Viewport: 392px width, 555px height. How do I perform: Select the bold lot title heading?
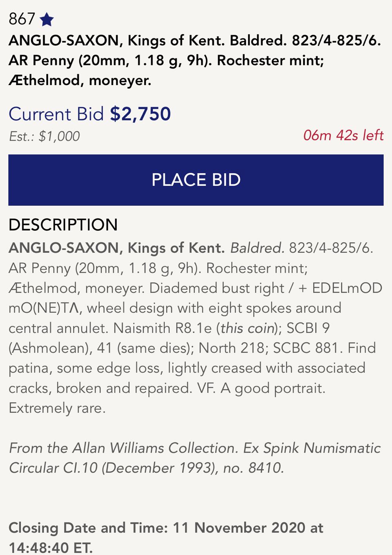[195, 60]
